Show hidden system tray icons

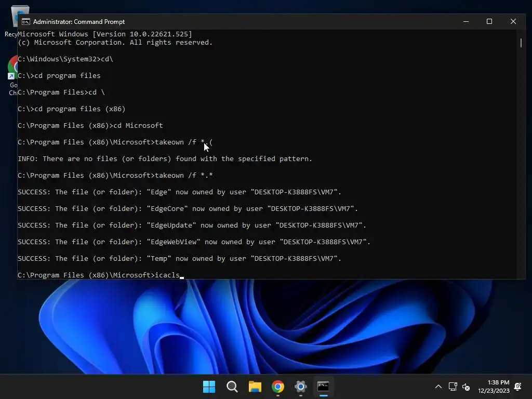click(438, 387)
